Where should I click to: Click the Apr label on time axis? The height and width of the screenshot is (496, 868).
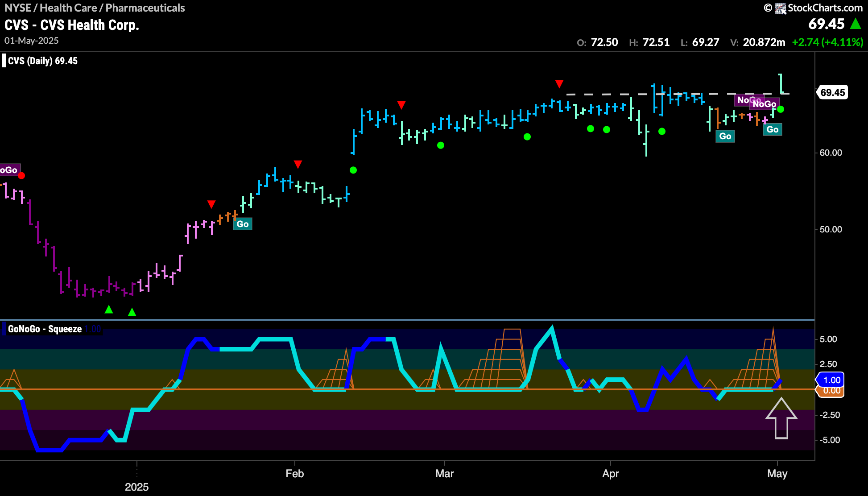[x=611, y=473]
